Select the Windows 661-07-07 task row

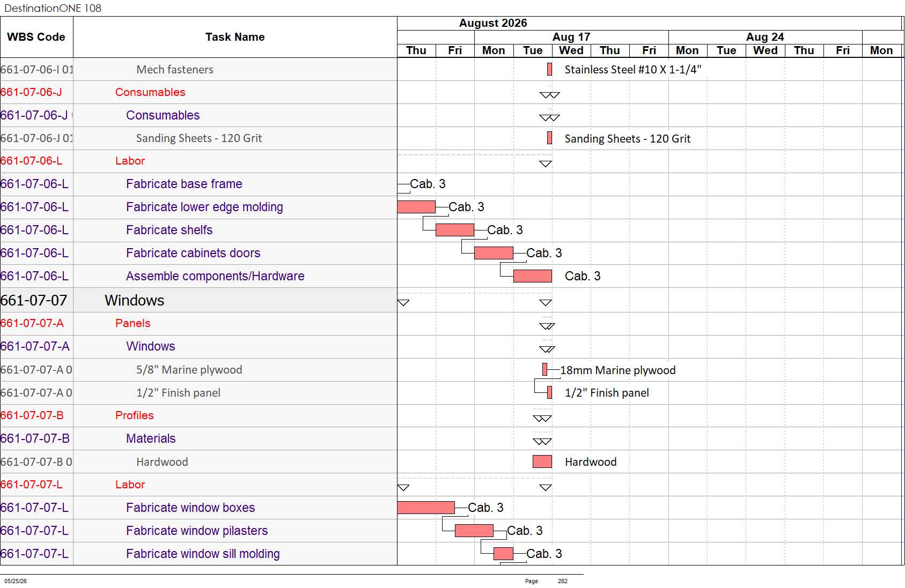pyautogui.click(x=198, y=300)
